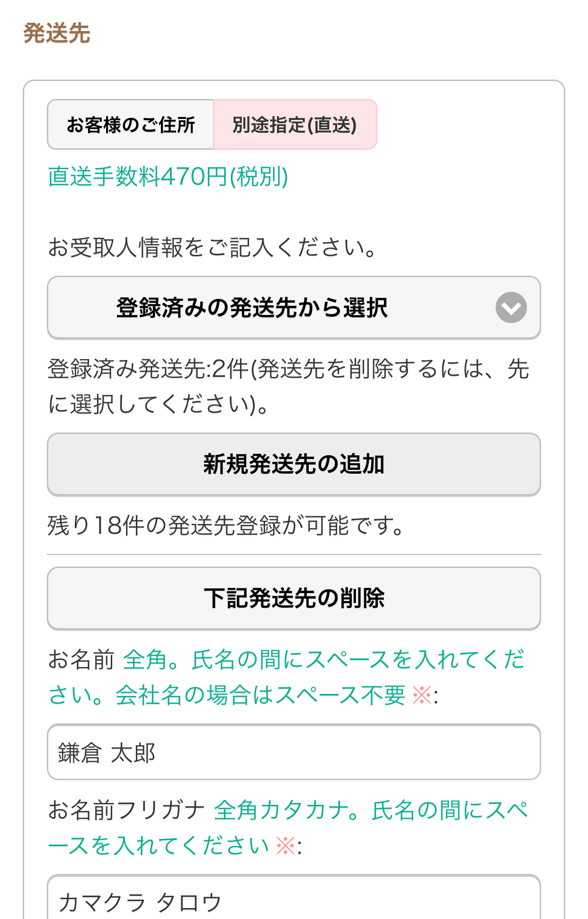Image resolution: width=588 pixels, height=919 pixels.
Task: Open the 登録済みの発送先から選択 dropdown
Action: (x=251, y=308)
